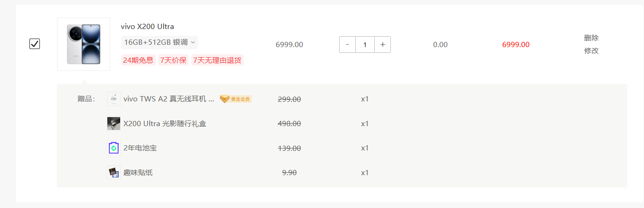
Task: Open the vivo X200 Ultra title link
Action: [x=147, y=27]
